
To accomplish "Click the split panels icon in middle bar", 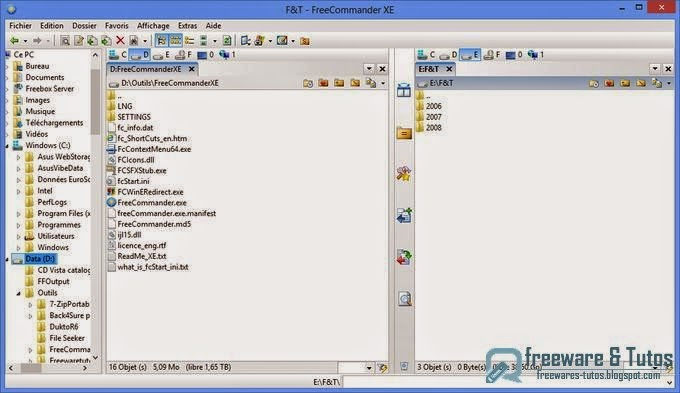I will (x=404, y=90).
